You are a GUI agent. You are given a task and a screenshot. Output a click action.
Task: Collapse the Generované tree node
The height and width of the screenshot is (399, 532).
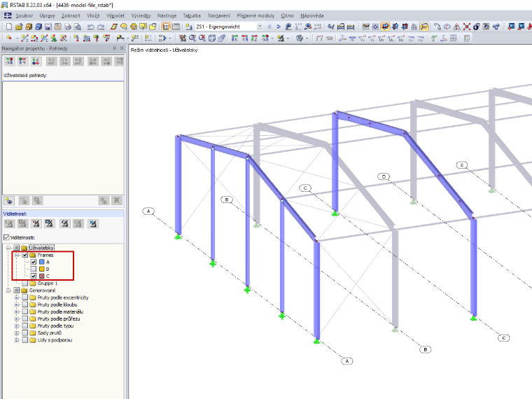click(8, 290)
